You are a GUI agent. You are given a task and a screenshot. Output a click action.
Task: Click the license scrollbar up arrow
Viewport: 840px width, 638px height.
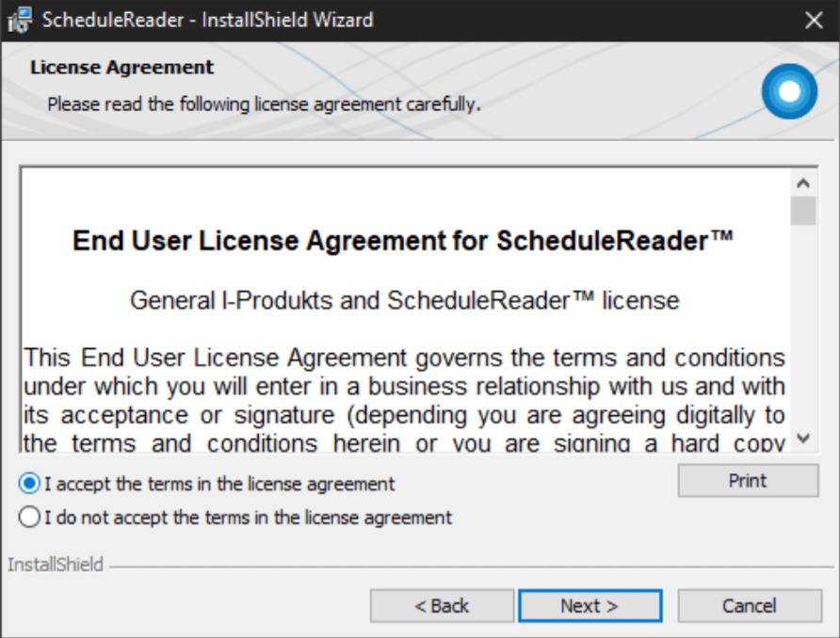803,183
